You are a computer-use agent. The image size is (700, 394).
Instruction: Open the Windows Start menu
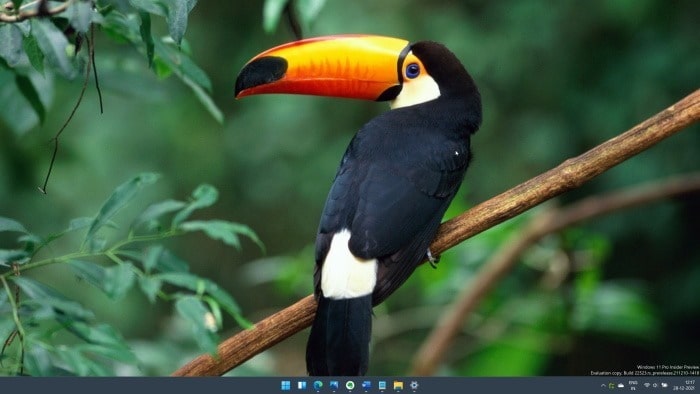tap(286, 385)
